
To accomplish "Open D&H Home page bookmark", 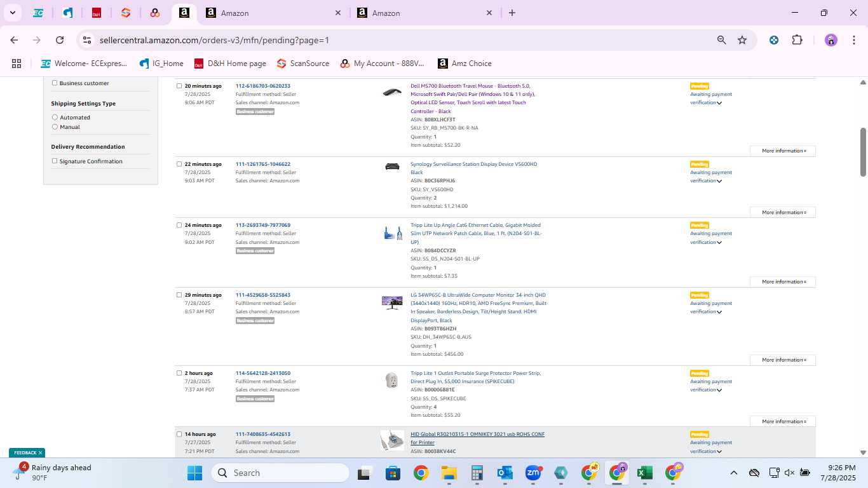I will tap(230, 64).
